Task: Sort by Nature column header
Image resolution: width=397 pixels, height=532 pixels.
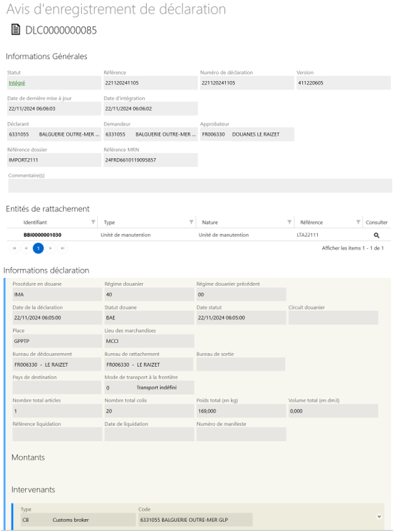Action: pos(210,222)
